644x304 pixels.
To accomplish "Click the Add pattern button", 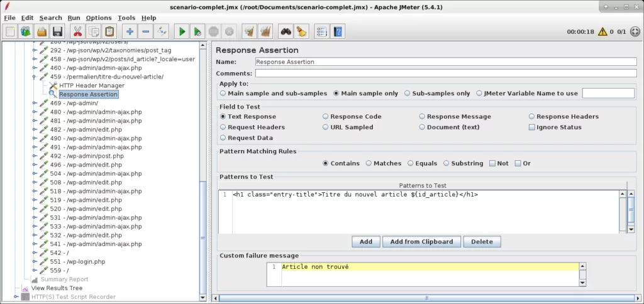I will coord(366,242).
